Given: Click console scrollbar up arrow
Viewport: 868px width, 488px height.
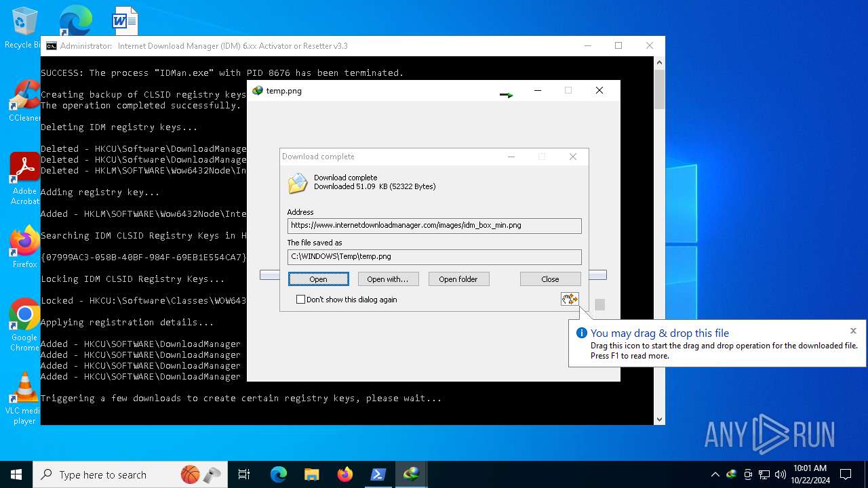Looking at the screenshot, I should coord(659,62).
